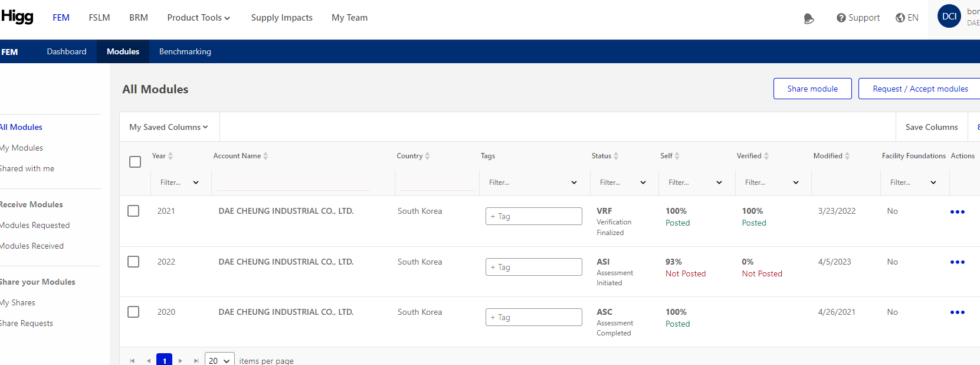
Task: Open All Modules in sidebar
Action: (21, 127)
